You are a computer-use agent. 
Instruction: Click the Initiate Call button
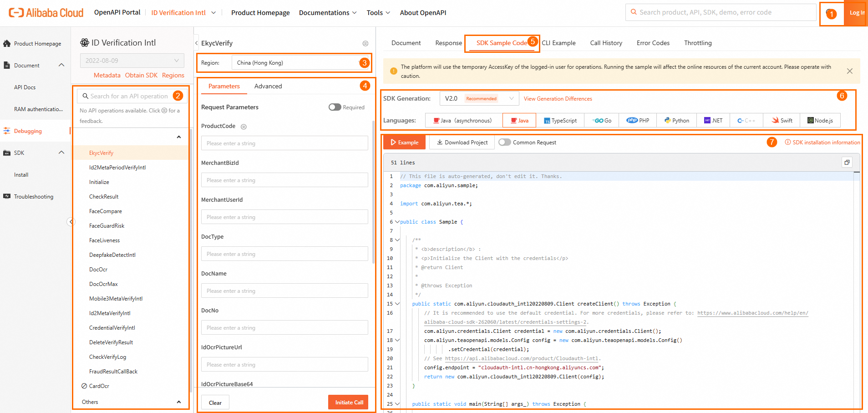349,403
